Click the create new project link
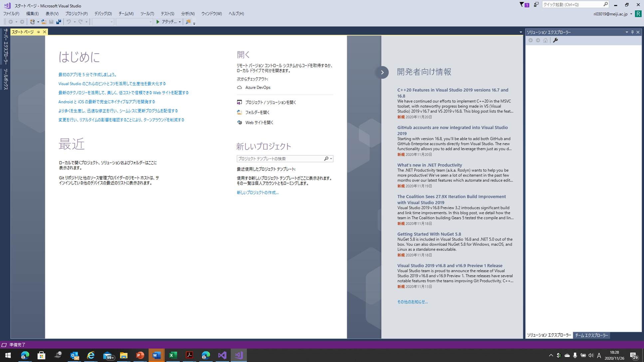The image size is (644, 362). [257, 192]
